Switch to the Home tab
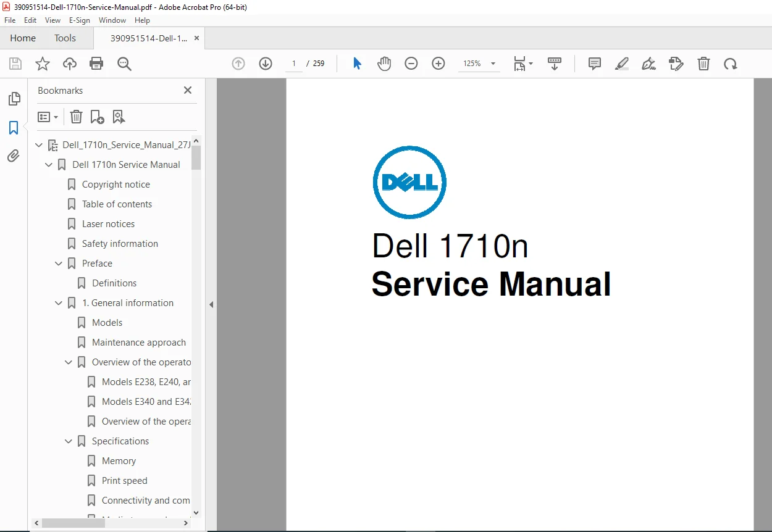Image resolution: width=772 pixels, height=532 pixels. coord(23,38)
